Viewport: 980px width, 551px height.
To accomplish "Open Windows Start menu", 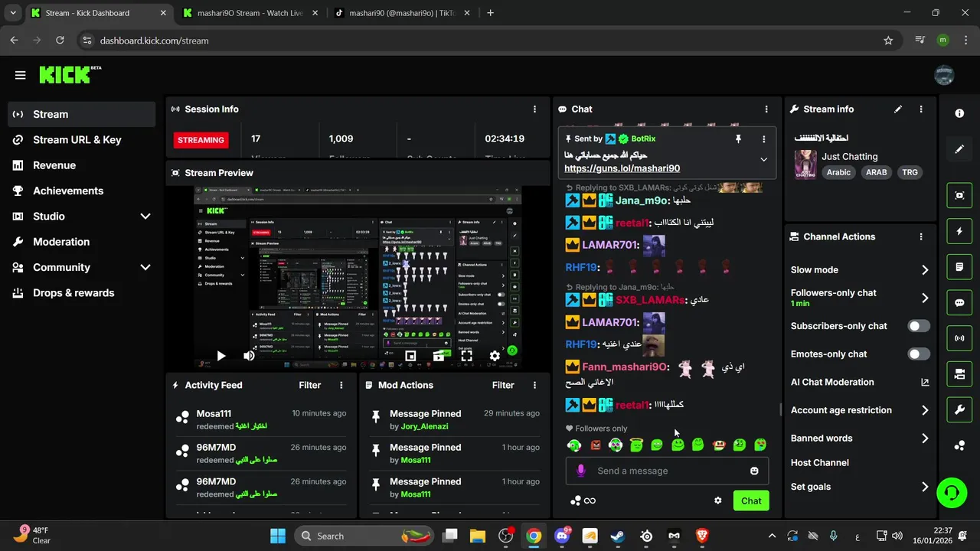I will coord(277,536).
